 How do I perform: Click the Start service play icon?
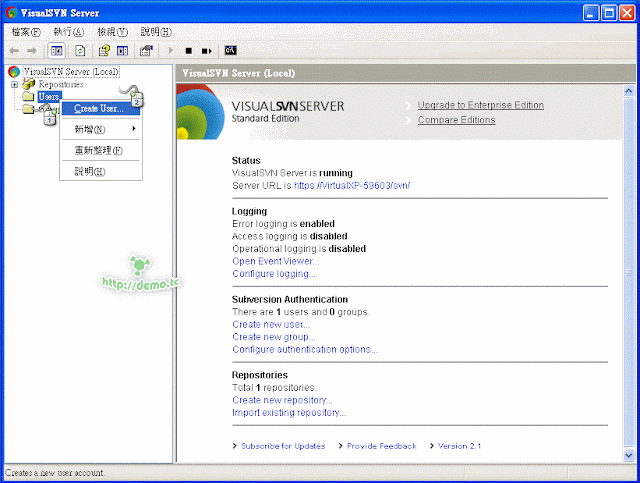coord(171,51)
